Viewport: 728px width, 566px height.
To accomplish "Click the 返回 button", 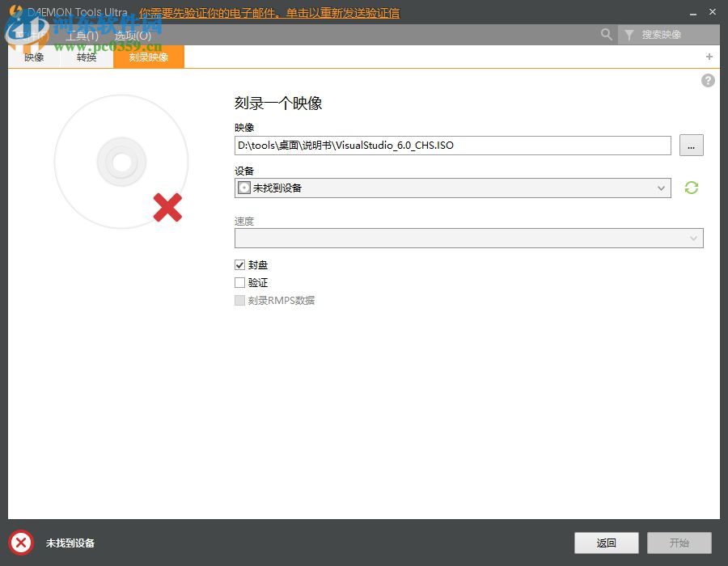I will pos(606,543).
